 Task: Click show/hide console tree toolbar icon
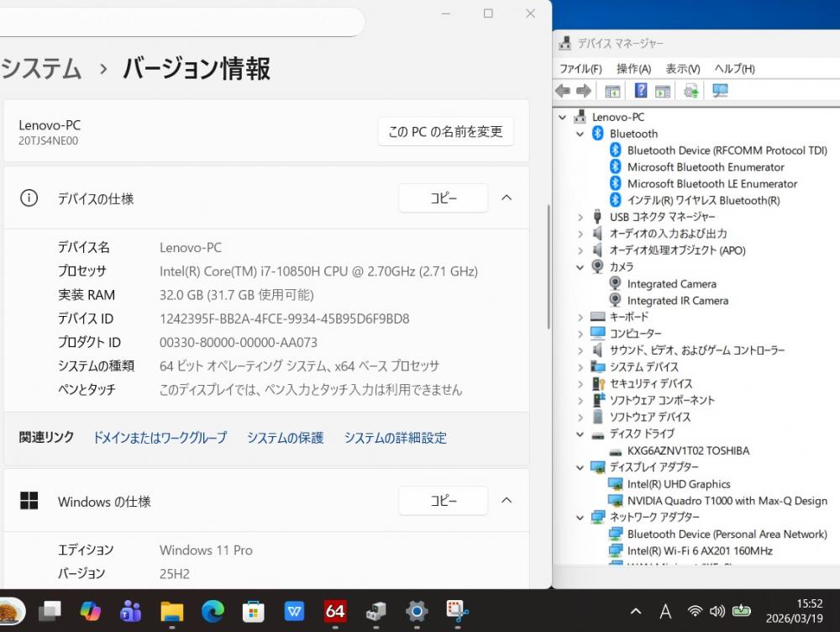click(x=612, y=91)
